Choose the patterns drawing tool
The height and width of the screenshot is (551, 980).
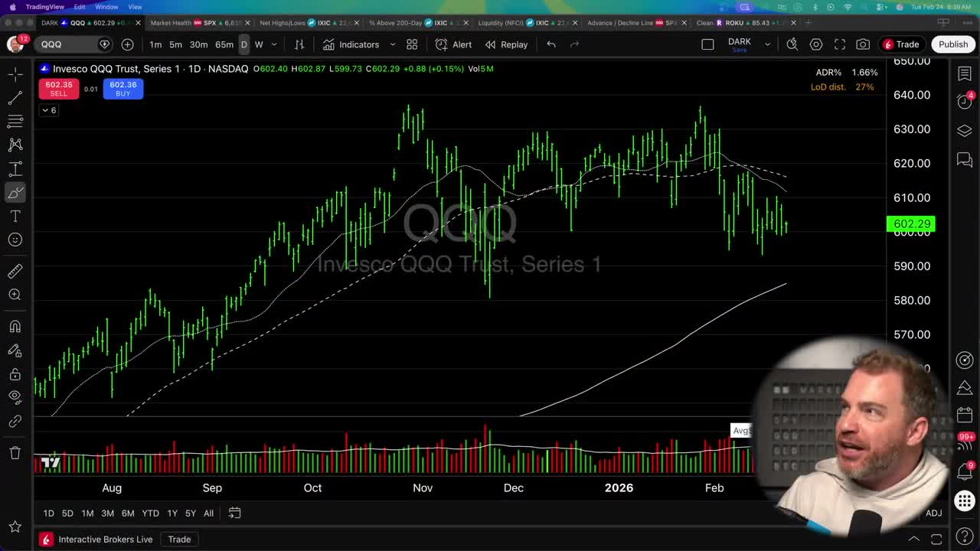point(15,145)
